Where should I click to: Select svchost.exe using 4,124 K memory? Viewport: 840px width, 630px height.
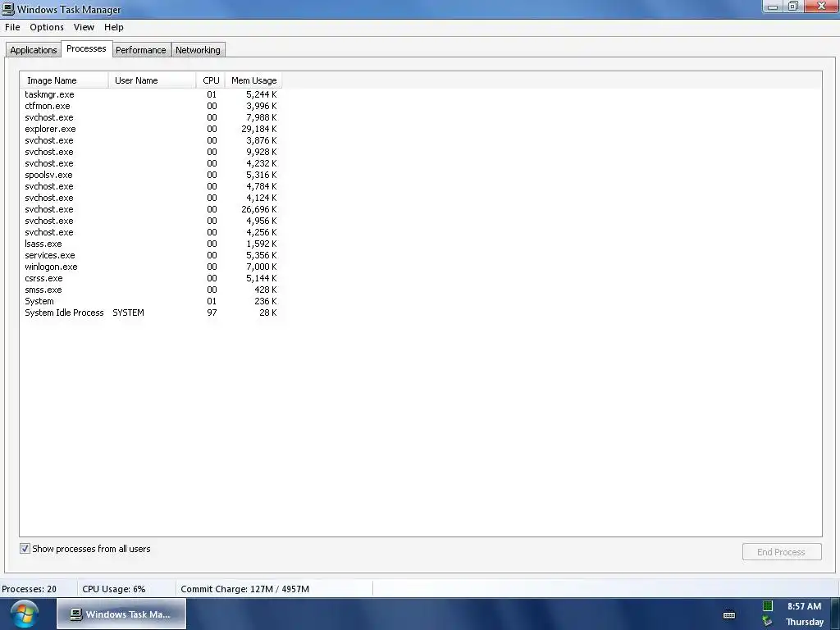pyautogui.click(x=151, y=198)
